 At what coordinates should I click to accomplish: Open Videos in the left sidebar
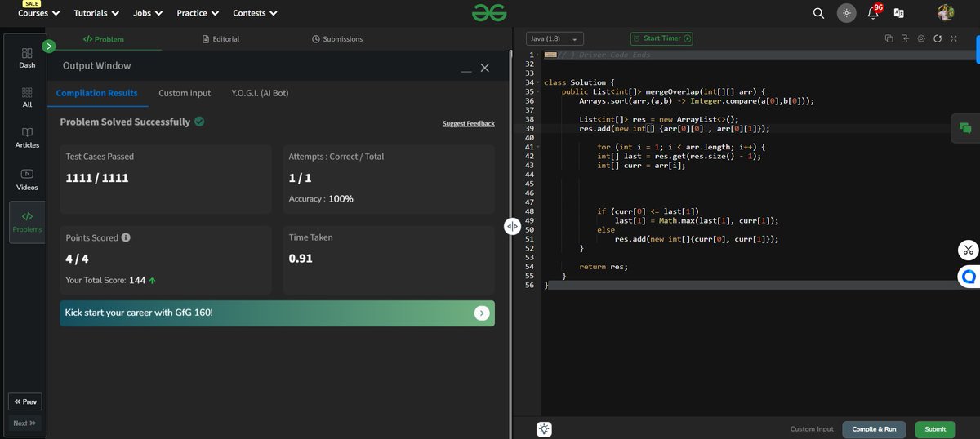click(27, 180)
